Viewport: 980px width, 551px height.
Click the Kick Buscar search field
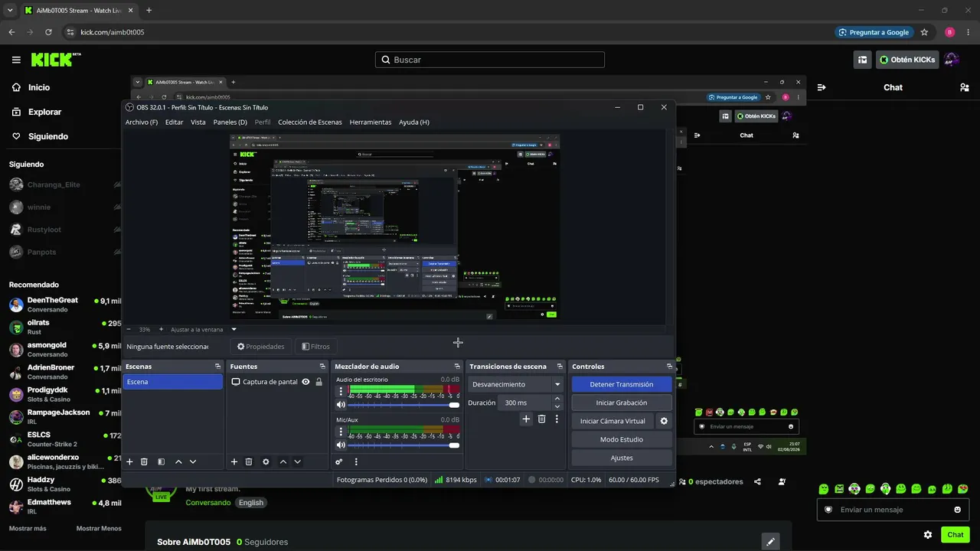(490, 60)
